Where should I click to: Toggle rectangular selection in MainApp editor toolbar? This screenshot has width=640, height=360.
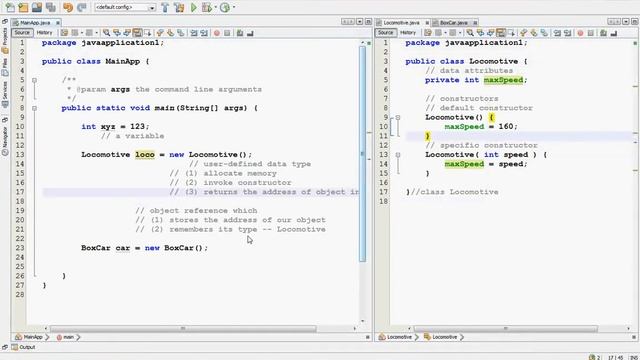point(148,33)
